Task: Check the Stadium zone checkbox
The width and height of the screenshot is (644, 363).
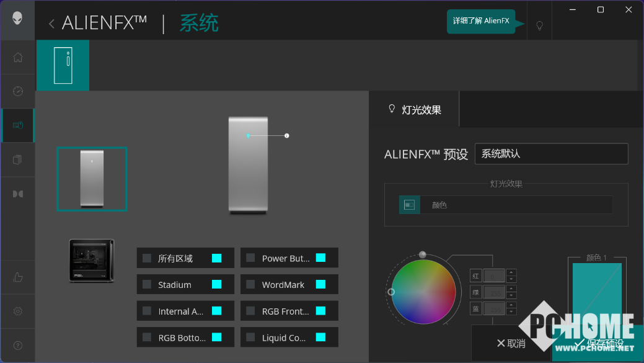Action: pyautogui.click(x=147, y=284)
